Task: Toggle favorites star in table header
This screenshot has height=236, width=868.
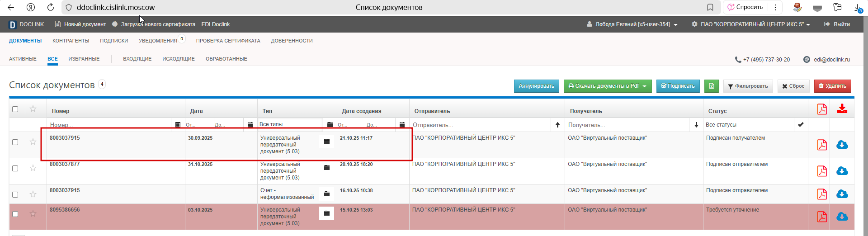Action: pyautogui.click(x=33, y=109)
